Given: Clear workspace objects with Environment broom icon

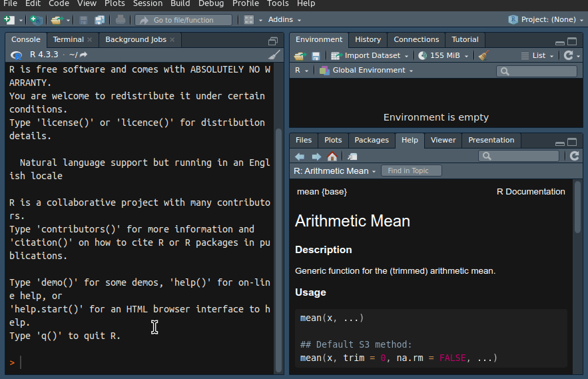Looking at the screenshot, I should pyautogui.click(x=484, y=56).
